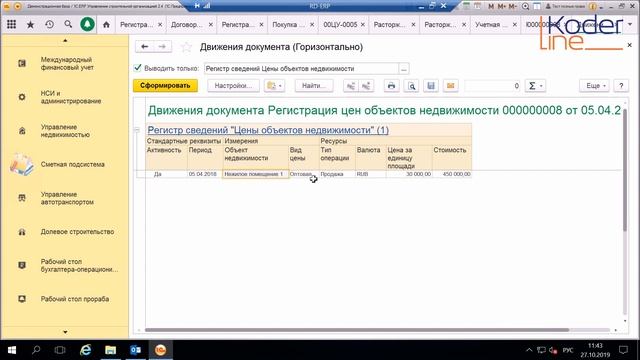Viewport: 640px width, 360px height.
Task: Navigate forward with the right arrow
Action: tap(162, 47)
